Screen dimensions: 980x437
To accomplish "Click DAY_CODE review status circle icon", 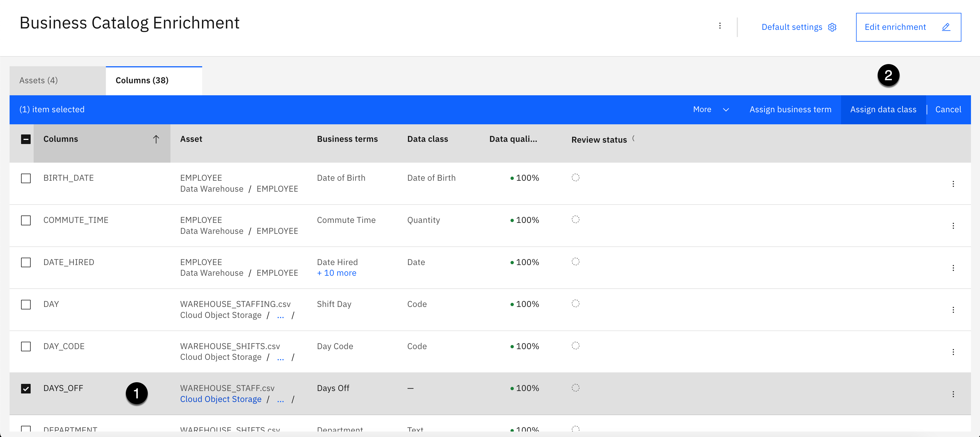I will 575,346.
